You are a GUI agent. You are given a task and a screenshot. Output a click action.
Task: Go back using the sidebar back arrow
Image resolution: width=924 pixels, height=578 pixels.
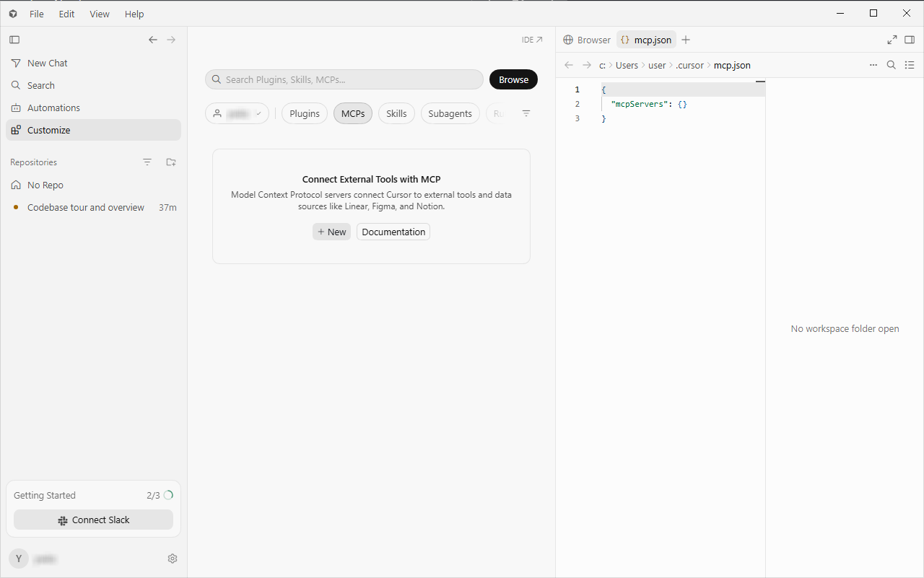tap(153, 40)
